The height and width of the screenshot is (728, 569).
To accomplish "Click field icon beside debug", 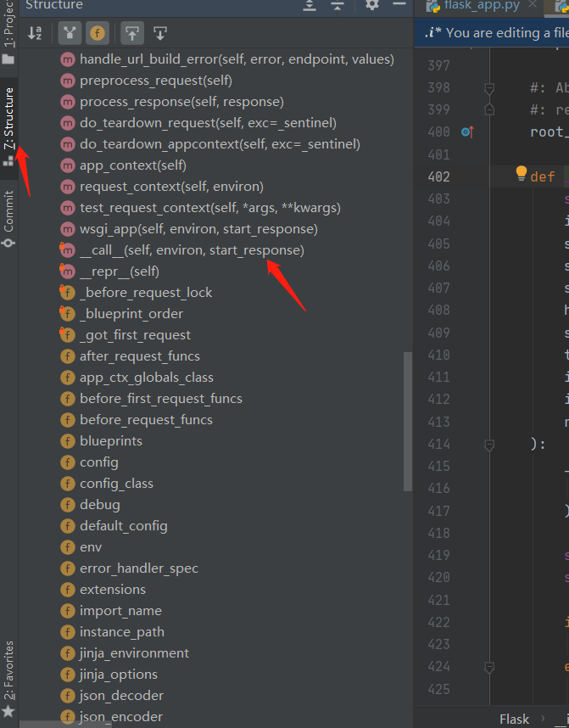I will tap(68, 505).
